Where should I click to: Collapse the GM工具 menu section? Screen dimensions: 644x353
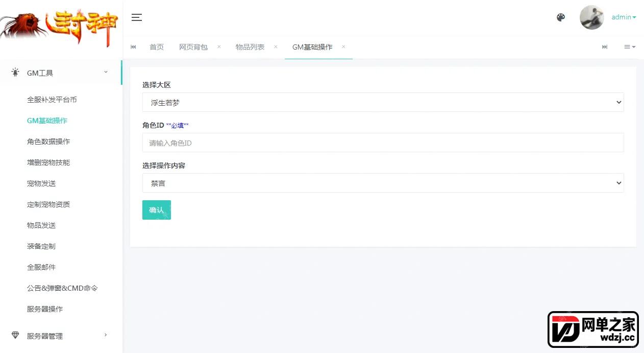pyautogui.click(x=61, y=73)
